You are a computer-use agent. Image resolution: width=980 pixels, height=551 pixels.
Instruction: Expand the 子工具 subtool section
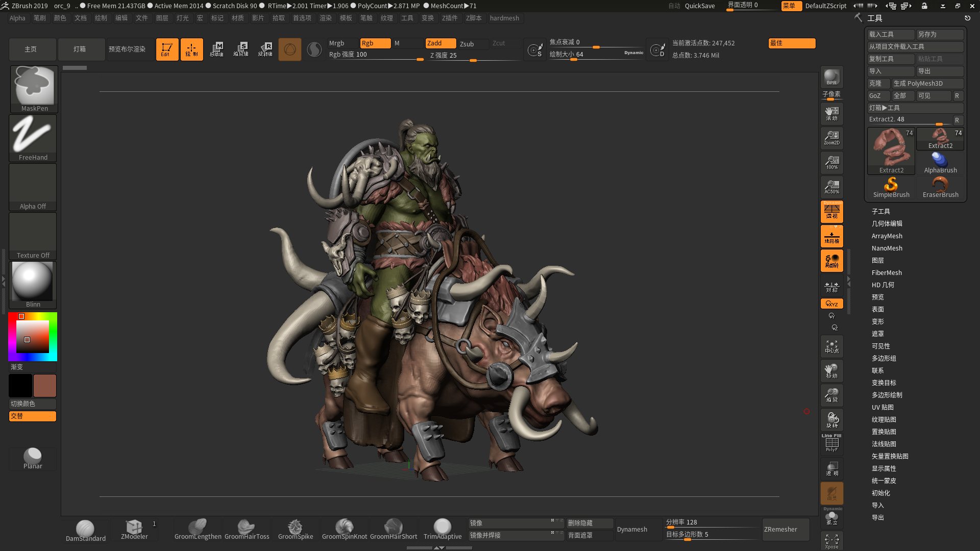click(880, 211)
